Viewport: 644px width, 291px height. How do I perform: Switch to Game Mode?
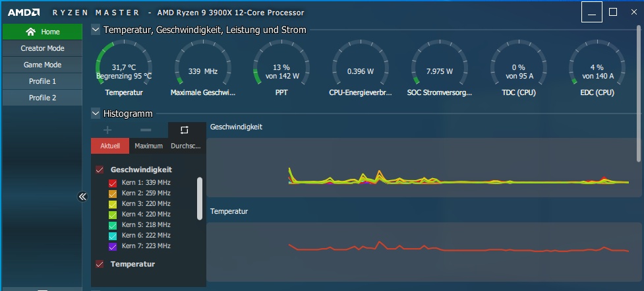click(x=42, y=65)
